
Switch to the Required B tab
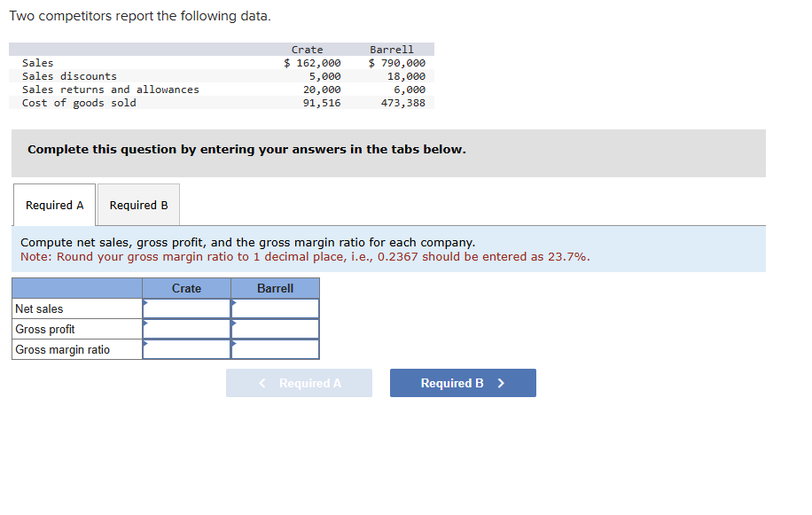(x=137, y=205)
